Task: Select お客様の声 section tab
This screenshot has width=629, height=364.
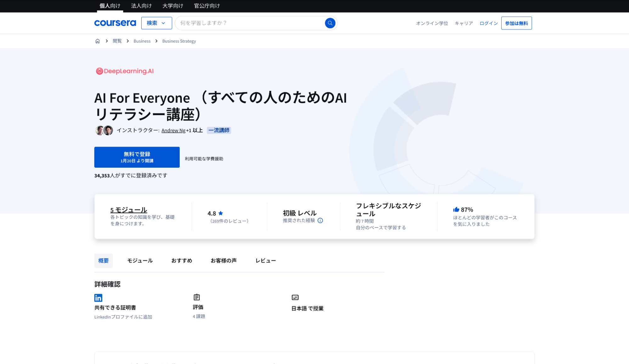Action: (224, 261)
